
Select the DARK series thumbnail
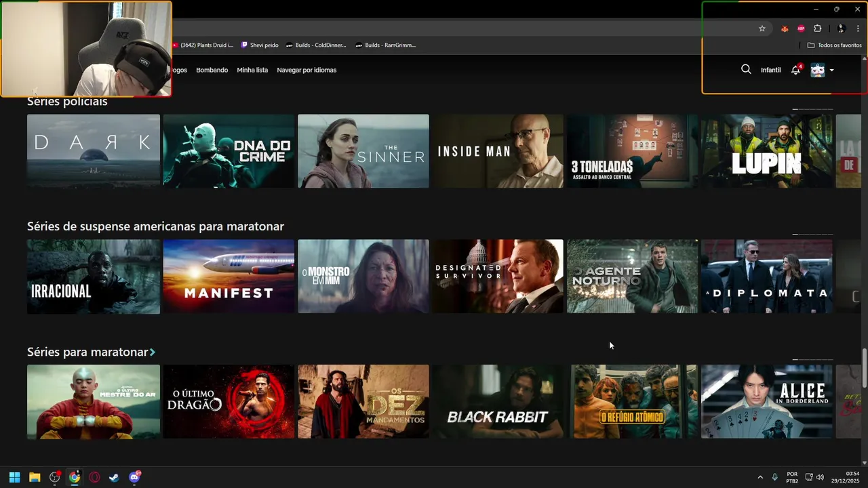[x=94, y=151]
